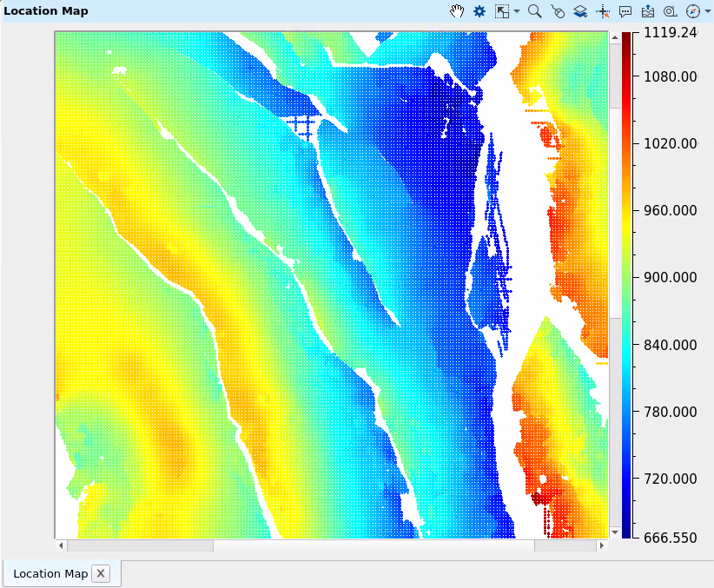Click the horizontal scrollbar right arrow
This screenshot has width=714, height=588.
coord(601,545)
